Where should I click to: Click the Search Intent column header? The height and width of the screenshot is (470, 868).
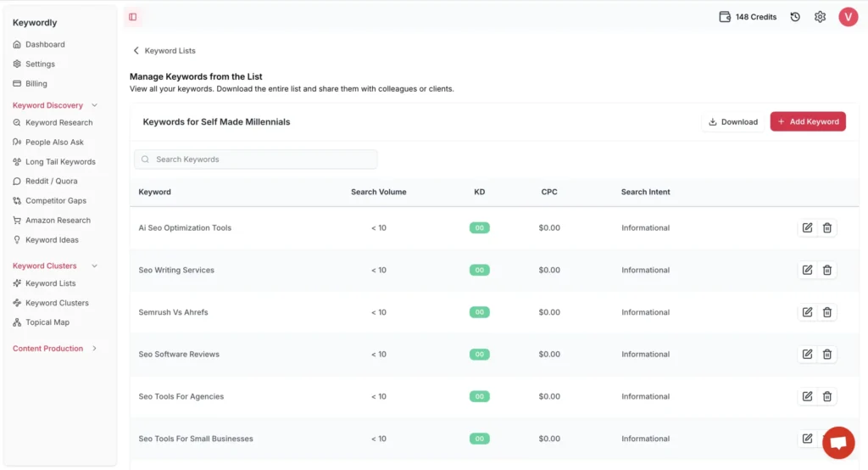point(645,193)
